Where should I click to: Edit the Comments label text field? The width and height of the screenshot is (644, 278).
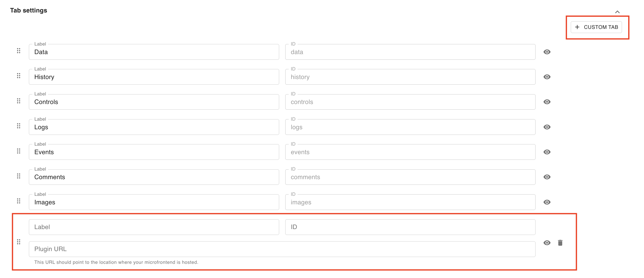(x=154, y=177)
